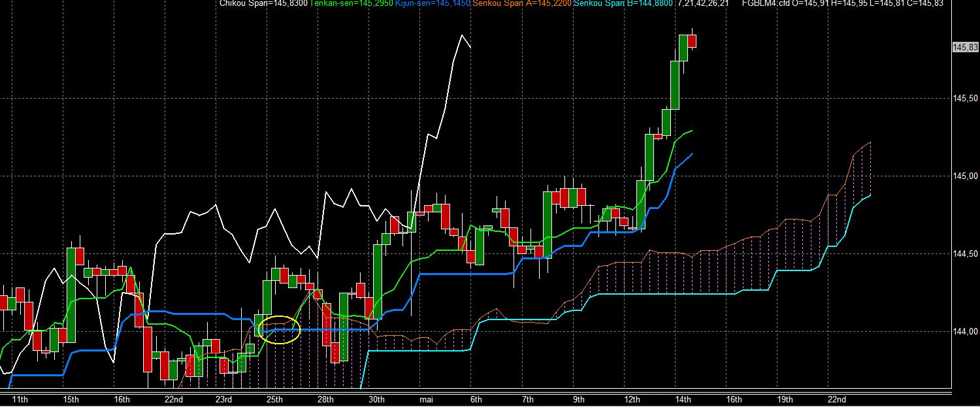Click the 28th date axis label
The image size is (980, 407).
coord(325,399)
